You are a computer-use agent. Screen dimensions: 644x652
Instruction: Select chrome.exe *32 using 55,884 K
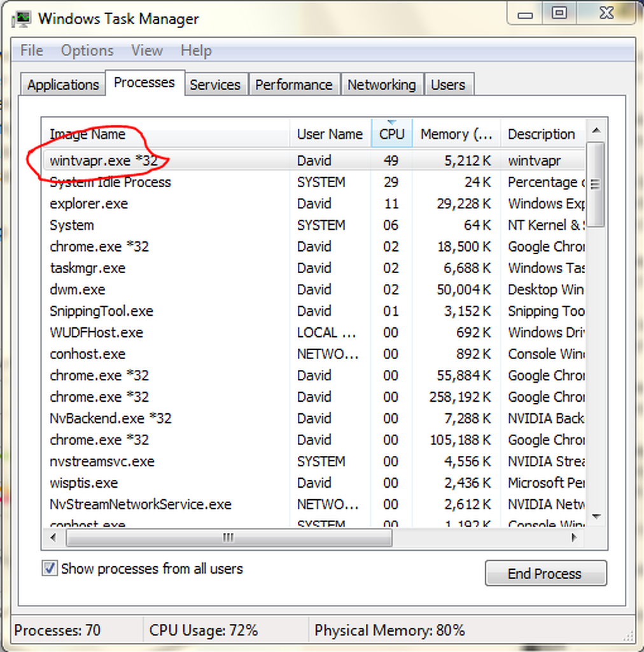314,376
